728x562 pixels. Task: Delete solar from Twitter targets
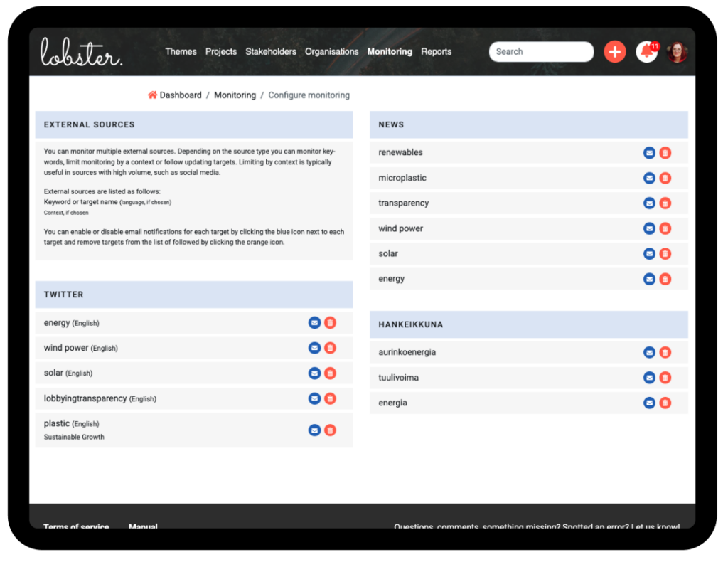[330, 373]
